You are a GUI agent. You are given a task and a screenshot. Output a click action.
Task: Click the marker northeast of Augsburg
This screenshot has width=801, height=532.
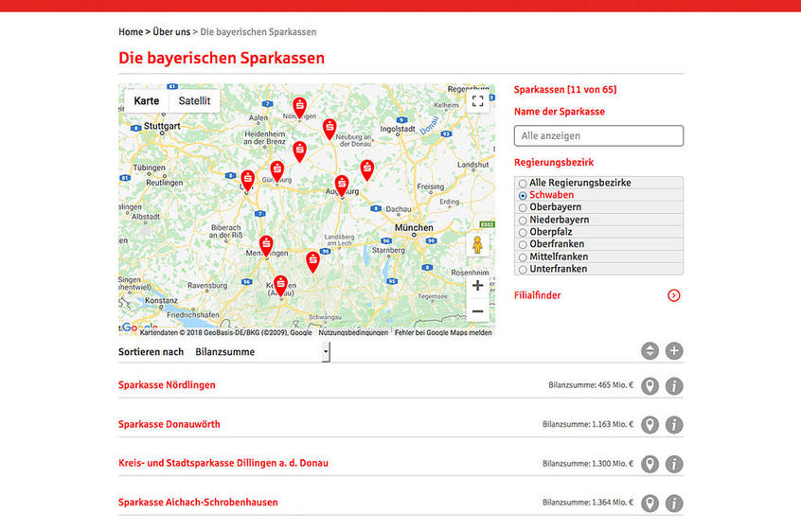click(x=366, y=170)
